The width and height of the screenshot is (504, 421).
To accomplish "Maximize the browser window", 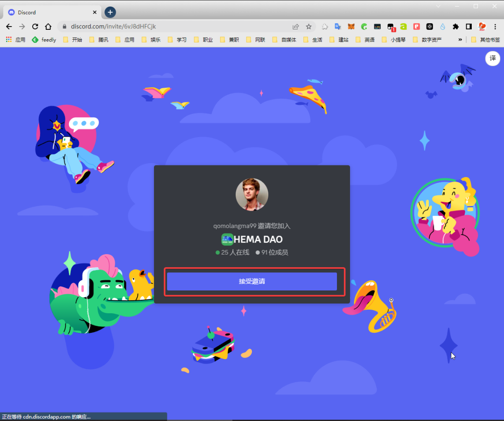I will click(476, 6).
